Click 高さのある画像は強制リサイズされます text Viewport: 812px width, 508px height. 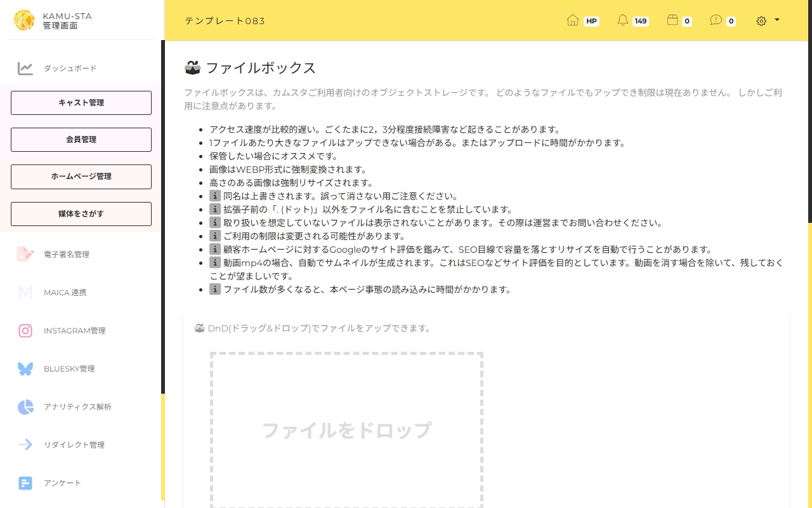point(291,183)
